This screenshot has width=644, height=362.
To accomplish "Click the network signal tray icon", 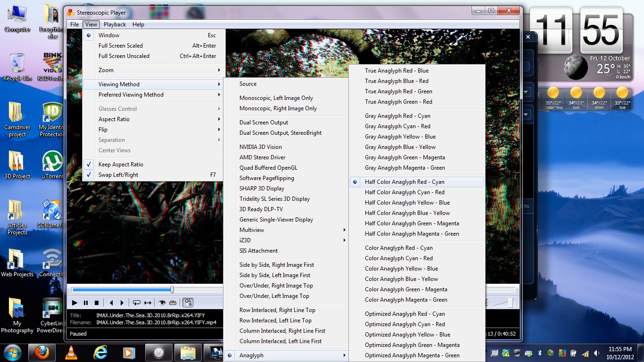I will (x=585, y=353).
